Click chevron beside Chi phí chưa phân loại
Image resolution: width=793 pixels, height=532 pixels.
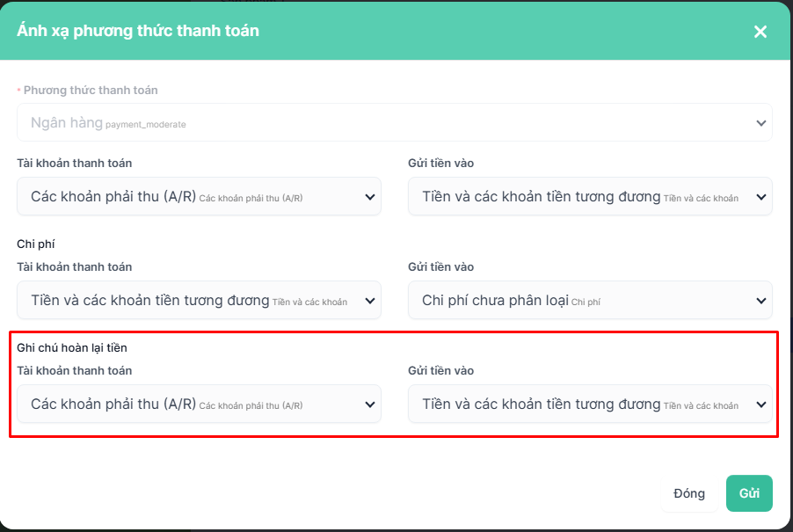pyautogui.click(x=761, y=301)
